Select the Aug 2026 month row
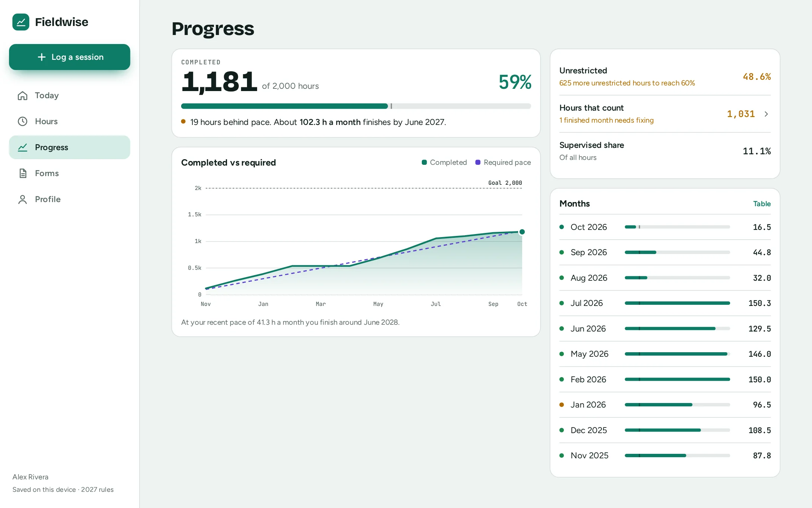 coord(665,278)
